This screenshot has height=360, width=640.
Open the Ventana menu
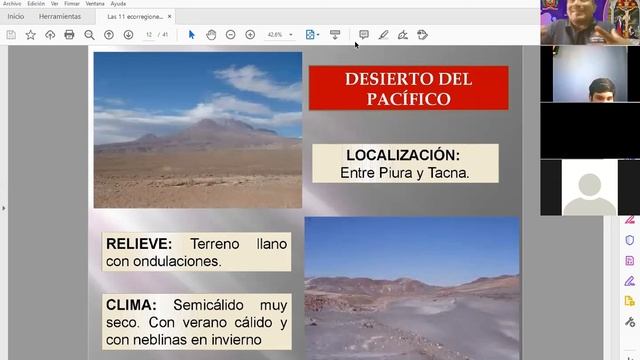tap(95, 3)
